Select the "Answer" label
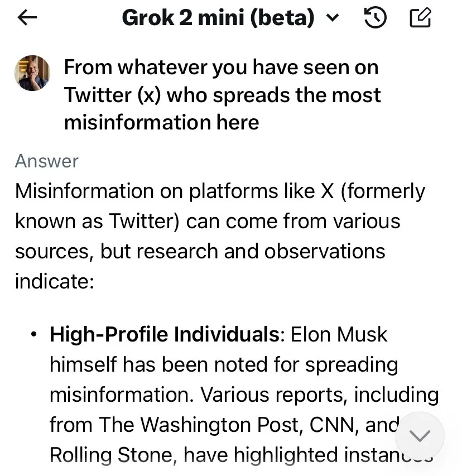This screenshot has width=462, height=476. (x=46, y=161)
